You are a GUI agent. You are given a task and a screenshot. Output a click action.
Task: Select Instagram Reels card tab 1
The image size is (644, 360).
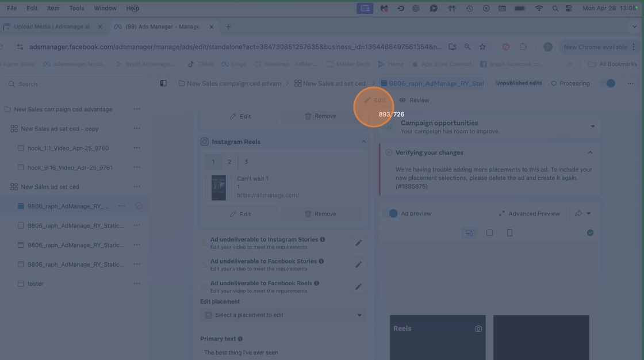[x=213, y=162]
